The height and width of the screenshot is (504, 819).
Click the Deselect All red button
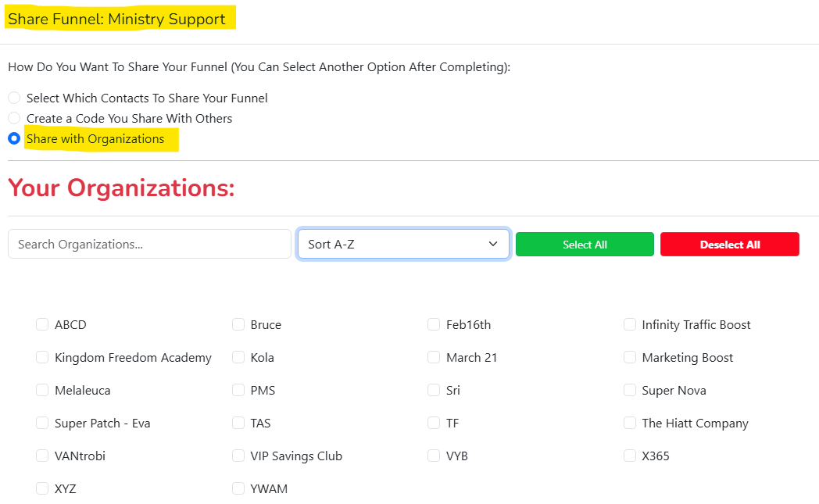click(730, 245)
